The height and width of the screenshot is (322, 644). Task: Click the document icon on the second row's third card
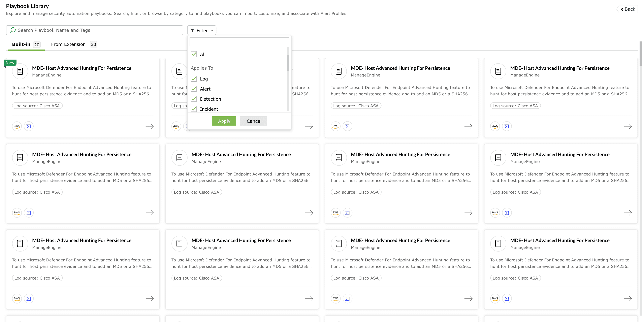click(x=339, y=158)
